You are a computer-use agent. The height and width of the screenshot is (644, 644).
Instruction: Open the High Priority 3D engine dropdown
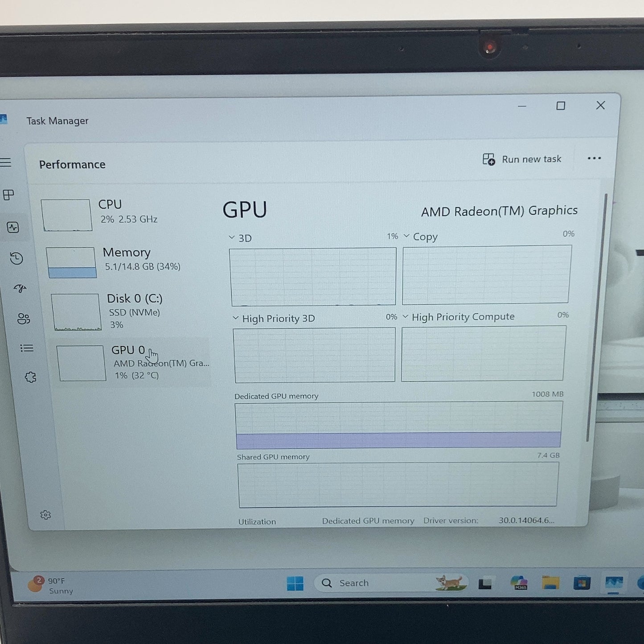(x=236, y=318)
